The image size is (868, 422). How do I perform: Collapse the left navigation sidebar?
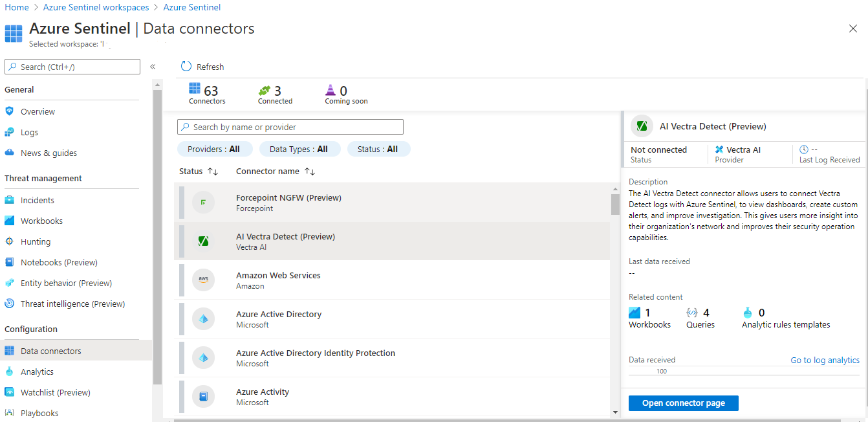153,67
